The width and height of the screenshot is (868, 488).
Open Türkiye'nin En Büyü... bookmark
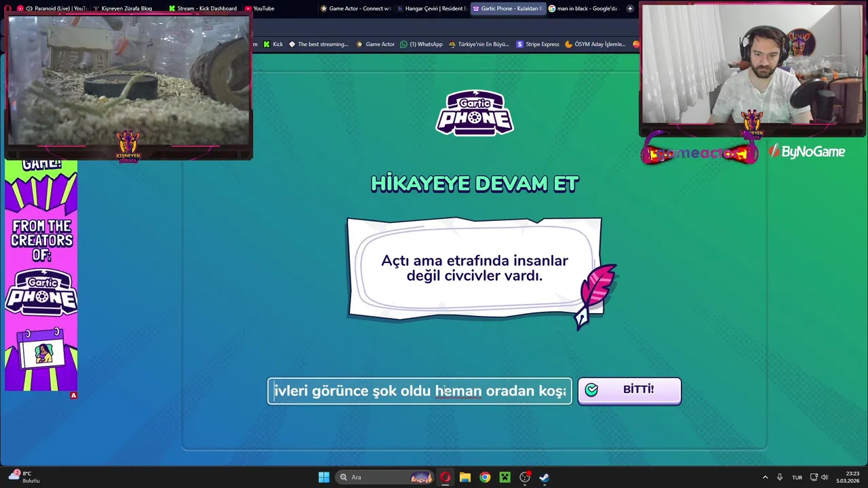(479, 44)
